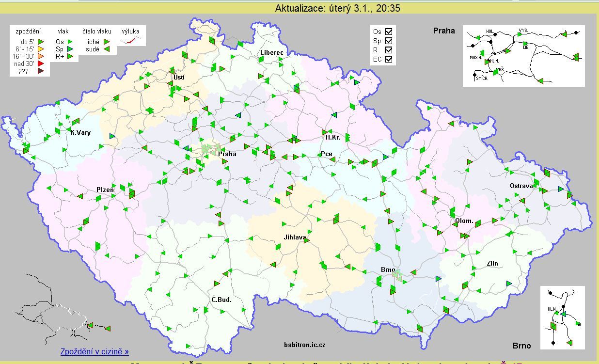Select blue Sp train south of Zlín label
Screen dimensions: 599x364
509,283
